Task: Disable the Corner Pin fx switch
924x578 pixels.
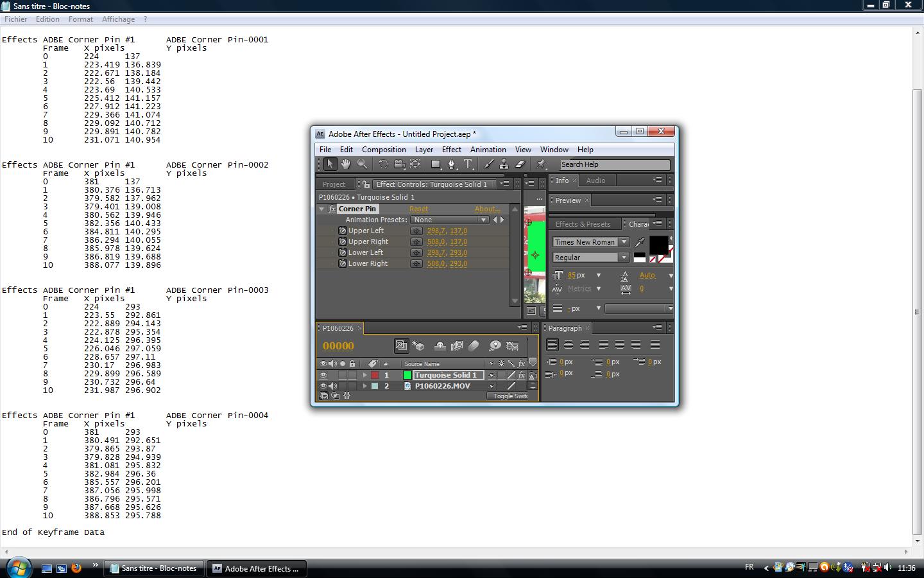Action: [332, 209]
